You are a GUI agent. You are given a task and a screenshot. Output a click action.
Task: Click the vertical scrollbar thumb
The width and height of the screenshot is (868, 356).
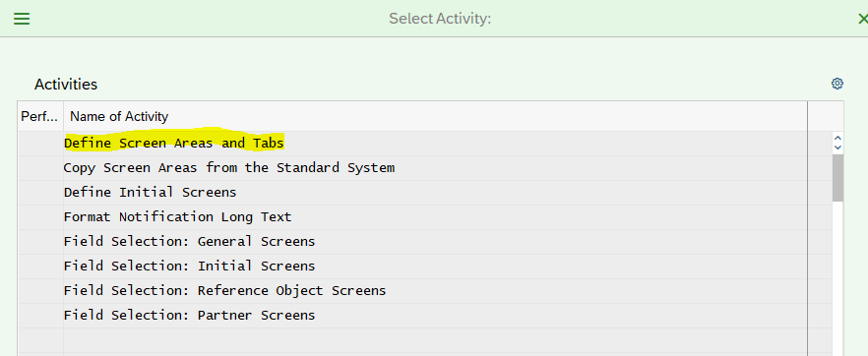click(837, 178)
